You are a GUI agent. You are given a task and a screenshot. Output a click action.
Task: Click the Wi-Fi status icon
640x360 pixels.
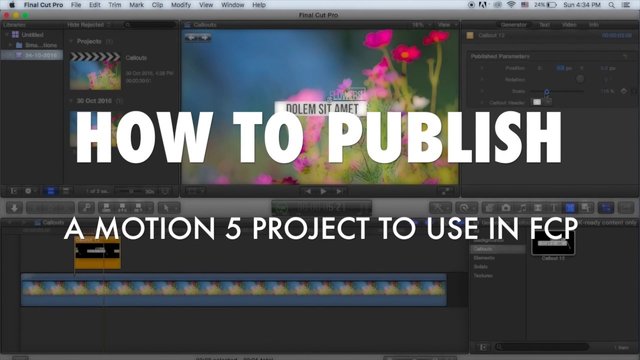click(x=511, y=5)
